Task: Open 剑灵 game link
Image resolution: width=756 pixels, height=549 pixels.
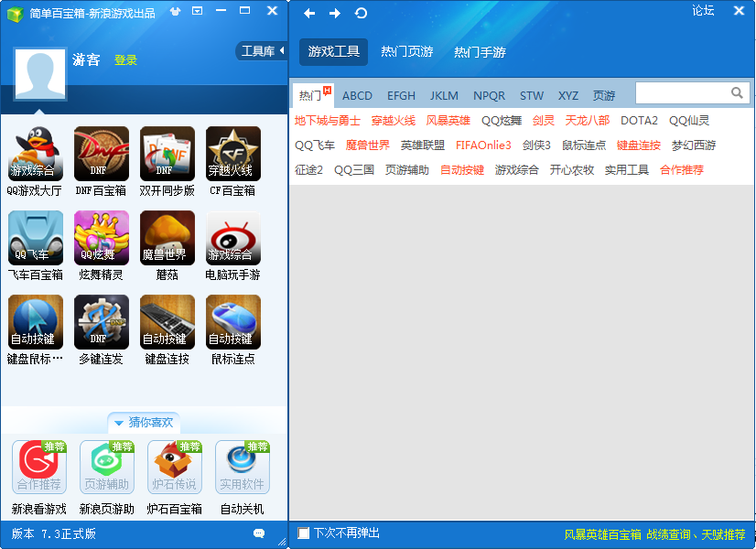Action: coord(544,121)
